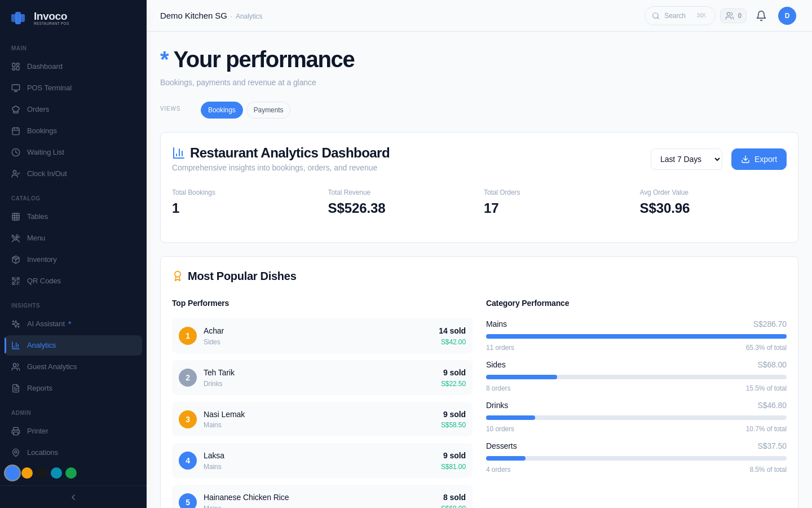
Task: Click the notification bell icon
Action: point(761,16)
